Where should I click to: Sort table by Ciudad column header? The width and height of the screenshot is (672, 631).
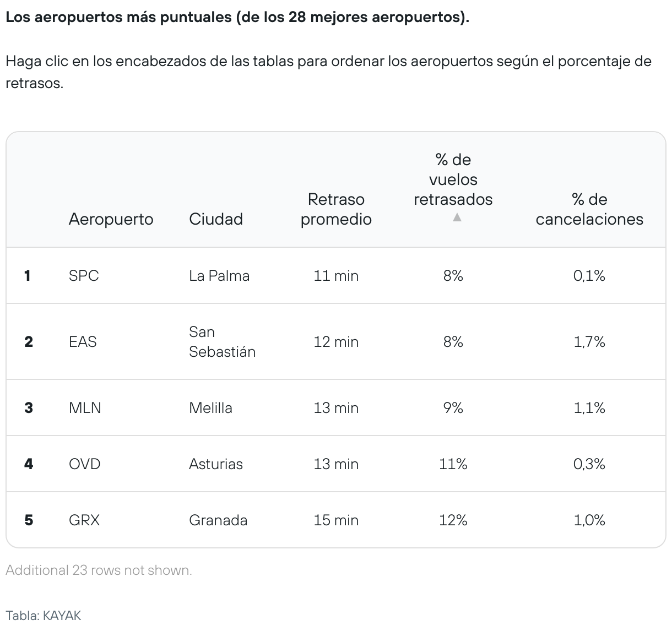pos(216,219)
